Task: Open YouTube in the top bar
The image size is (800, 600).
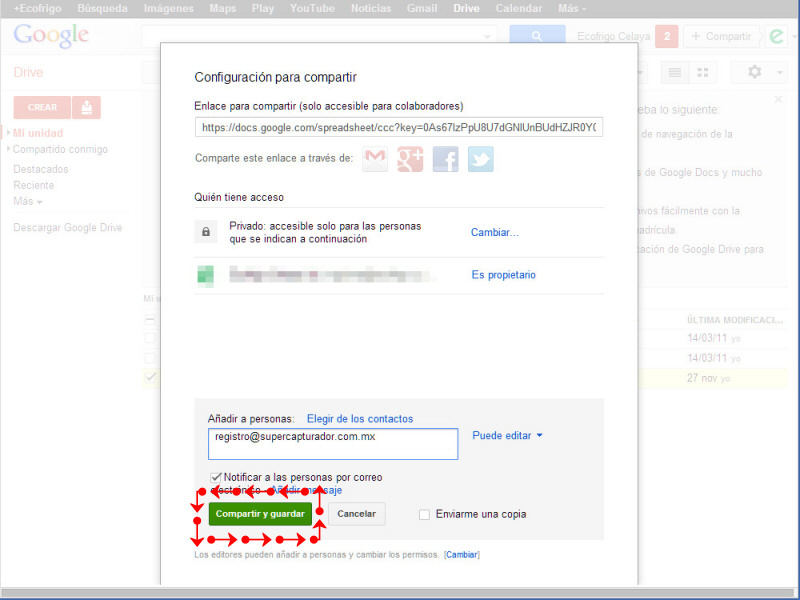Action: pos(312,9)
